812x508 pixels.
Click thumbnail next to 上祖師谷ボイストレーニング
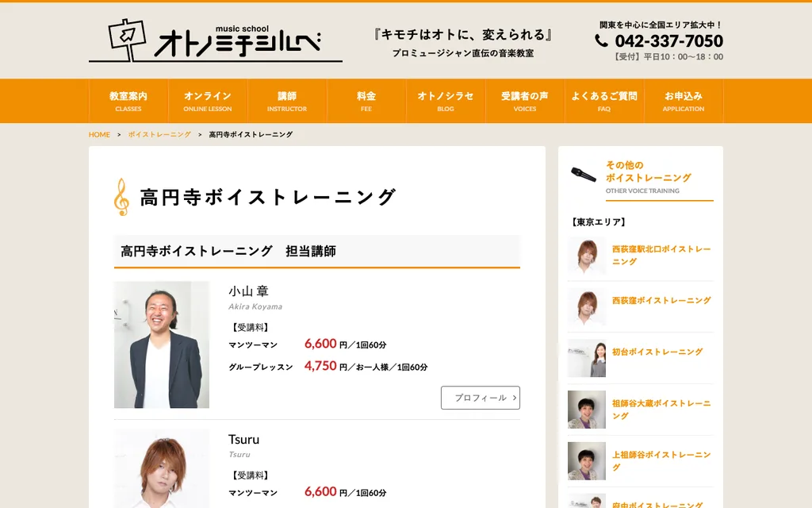[587, 460]
